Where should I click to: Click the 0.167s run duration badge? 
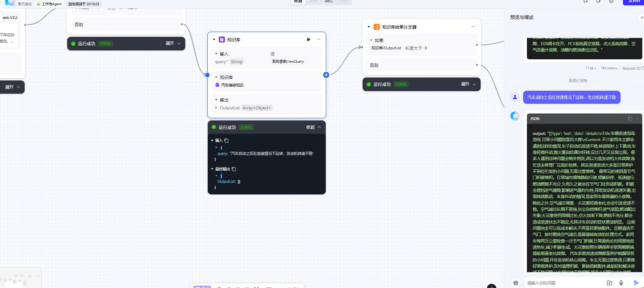[246, 127]
